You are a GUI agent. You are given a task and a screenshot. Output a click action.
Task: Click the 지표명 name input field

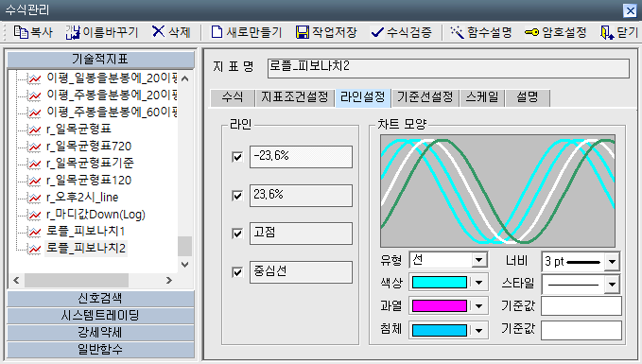(448, 68)
